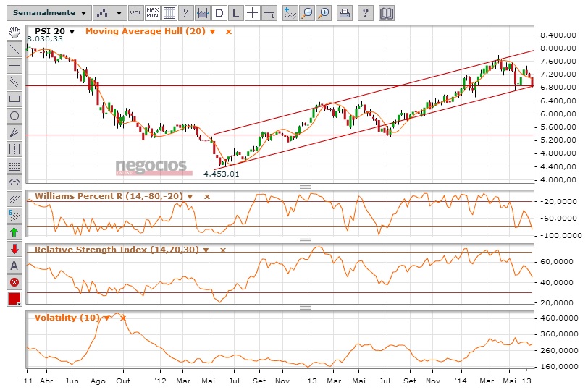The image size is (588, 390).
Task: Click the compare range chart icon
Action: click(x=203, y=13)
